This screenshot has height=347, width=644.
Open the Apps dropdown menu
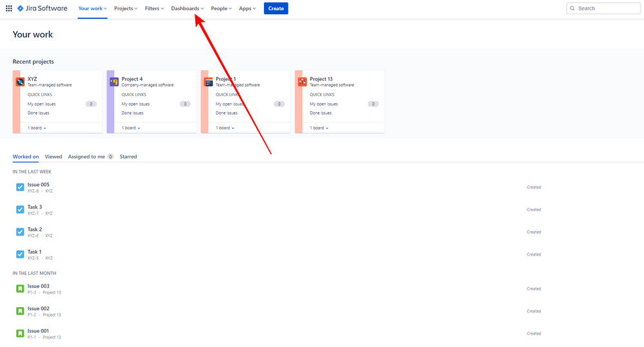pos(247,8)
